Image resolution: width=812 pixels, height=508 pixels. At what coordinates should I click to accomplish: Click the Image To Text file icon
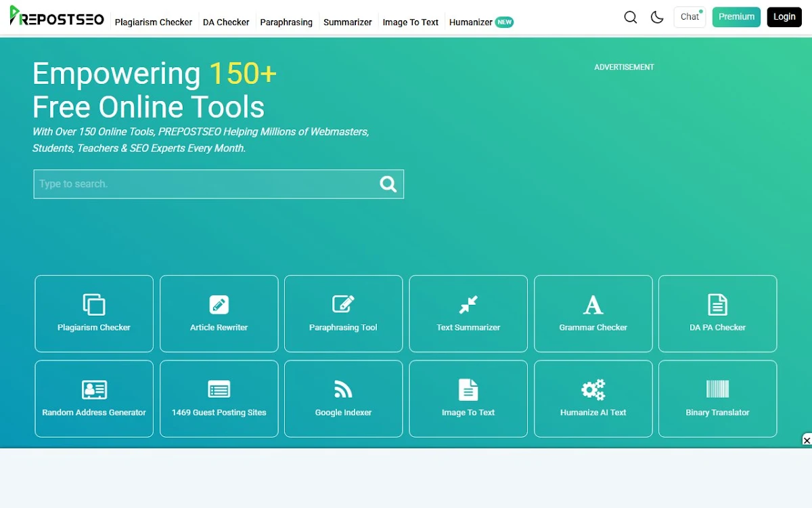pos(468,389)
